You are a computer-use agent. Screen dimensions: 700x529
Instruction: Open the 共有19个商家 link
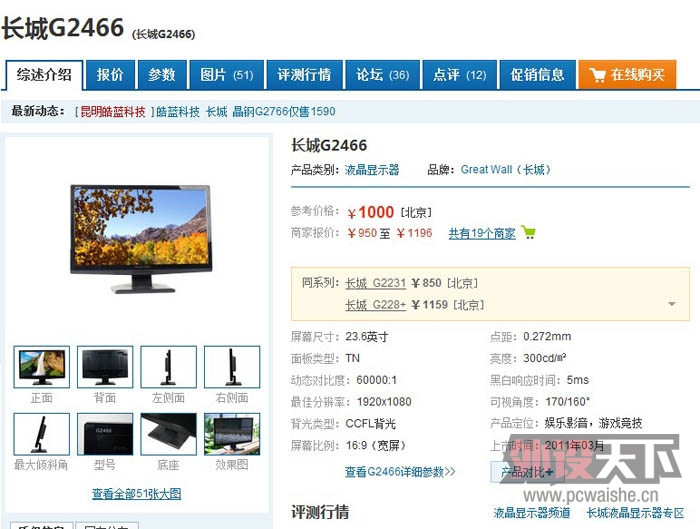(482, 233)
